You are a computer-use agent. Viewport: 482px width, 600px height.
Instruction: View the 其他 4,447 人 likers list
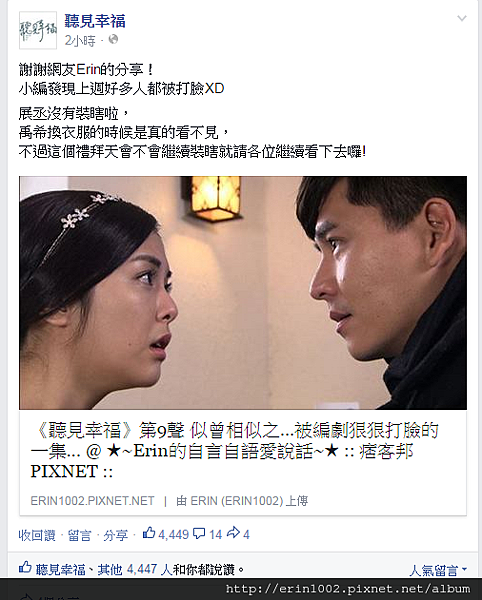coord(135,569)
